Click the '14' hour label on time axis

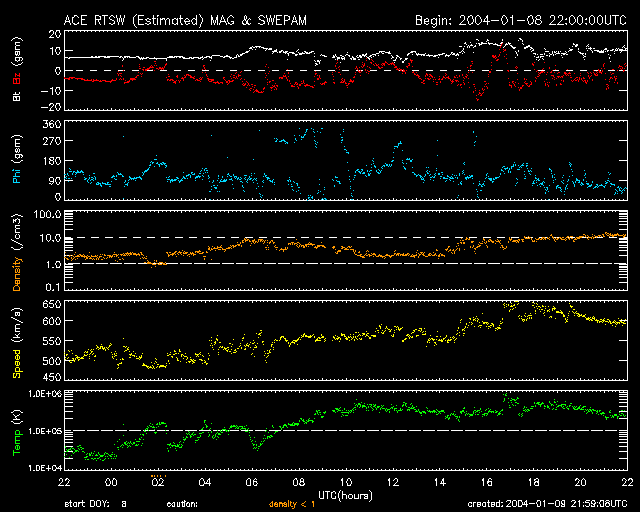click(440, 482)
